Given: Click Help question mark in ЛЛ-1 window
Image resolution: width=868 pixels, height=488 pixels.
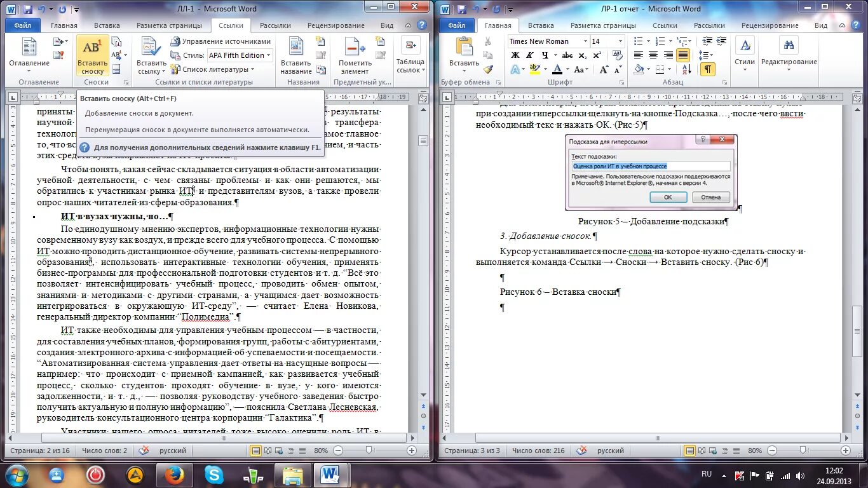Looking at the screenshot, I should [422, 25].
